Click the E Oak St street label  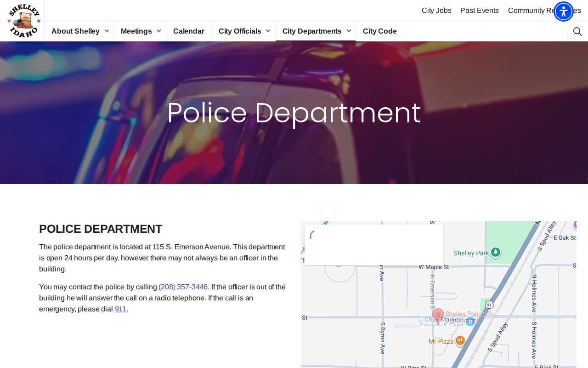point(565,238)
